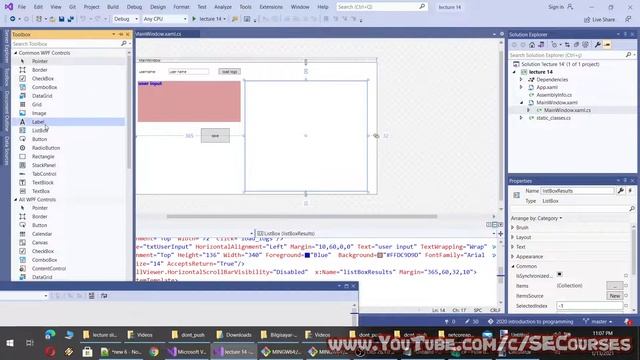Select the DataGrid control under Common WPF Controls
The width and height of the screenshot is (640, 360).
point(42,96)
